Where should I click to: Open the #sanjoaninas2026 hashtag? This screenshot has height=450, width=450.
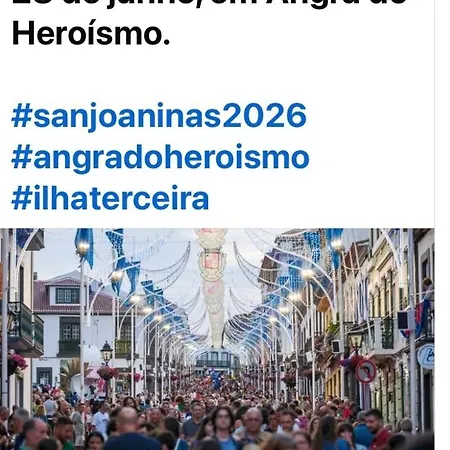coord(159,116)
